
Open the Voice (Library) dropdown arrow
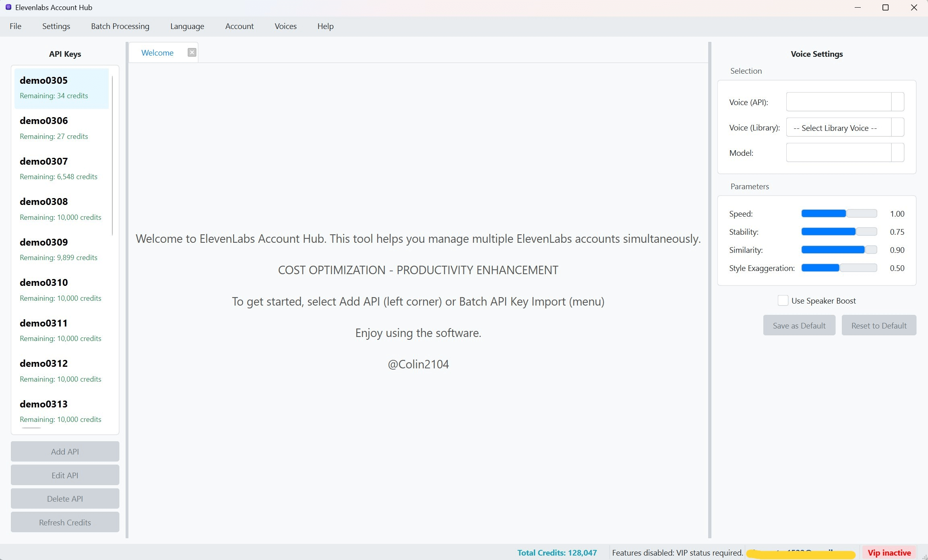click(898, 128)
